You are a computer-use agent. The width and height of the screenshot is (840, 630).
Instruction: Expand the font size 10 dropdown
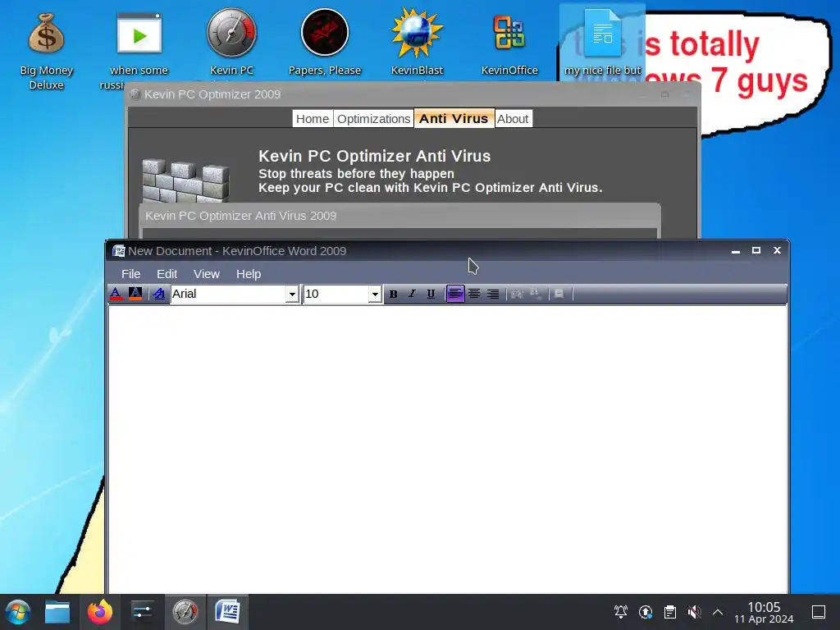[x=375, y=294]
